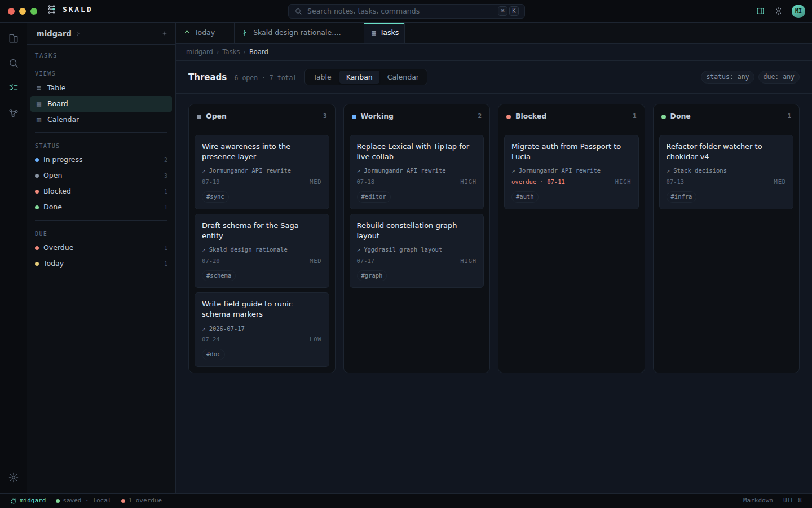Open settings gear at bottom of left rail

[x=14, y=478]
